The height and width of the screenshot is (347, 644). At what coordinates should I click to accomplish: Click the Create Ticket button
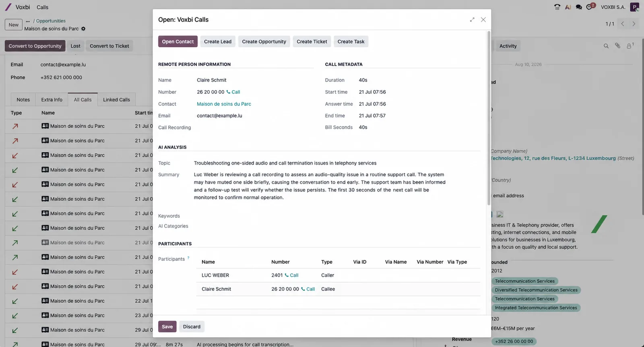(x=312, y=41)
